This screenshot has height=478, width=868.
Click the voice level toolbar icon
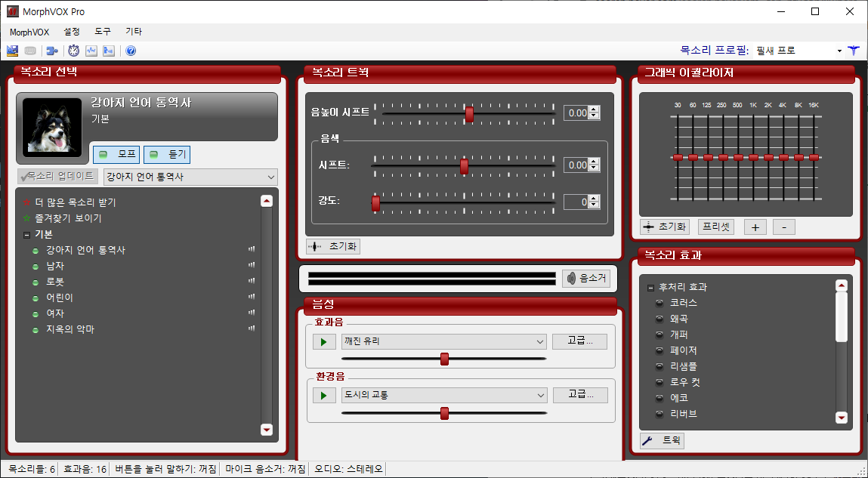[x=109, y=51]
